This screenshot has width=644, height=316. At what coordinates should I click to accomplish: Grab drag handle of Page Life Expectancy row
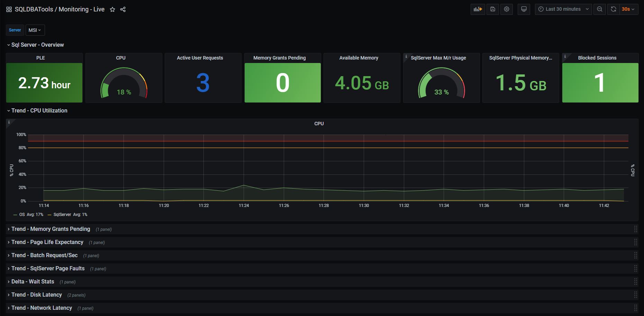[x=636, y=242]
